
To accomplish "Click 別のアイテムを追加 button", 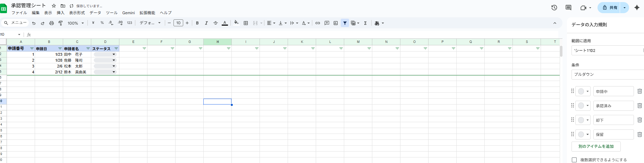I will click(x=596, y=146).
